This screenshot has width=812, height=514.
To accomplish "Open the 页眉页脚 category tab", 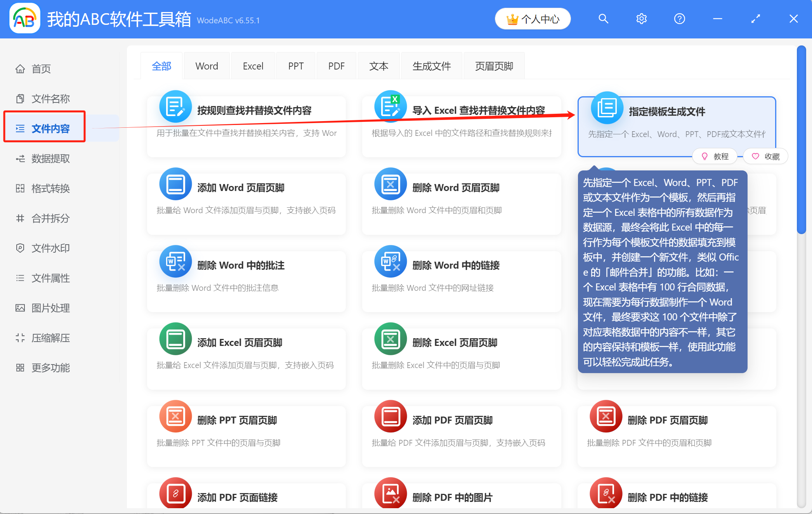I will click(x=494, y=66).
